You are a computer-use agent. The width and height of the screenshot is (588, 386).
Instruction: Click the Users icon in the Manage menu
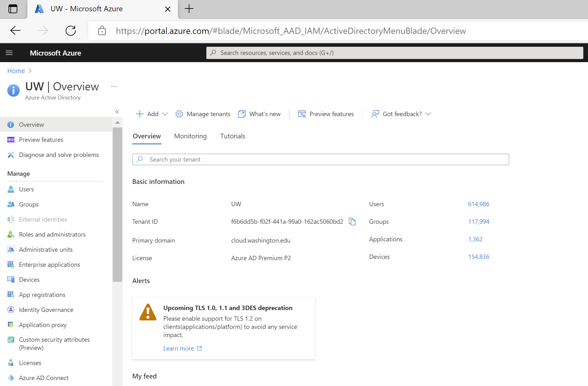tap(11, 189)
